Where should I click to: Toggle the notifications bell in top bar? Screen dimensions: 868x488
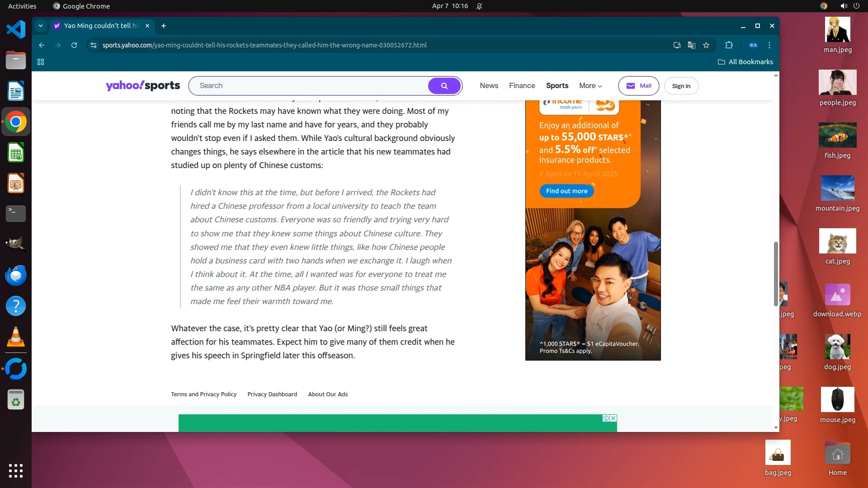[479, 6]
